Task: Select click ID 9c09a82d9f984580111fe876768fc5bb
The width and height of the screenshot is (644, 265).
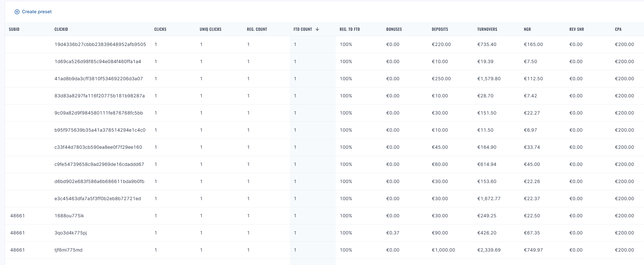Action: tap(99, 113)
